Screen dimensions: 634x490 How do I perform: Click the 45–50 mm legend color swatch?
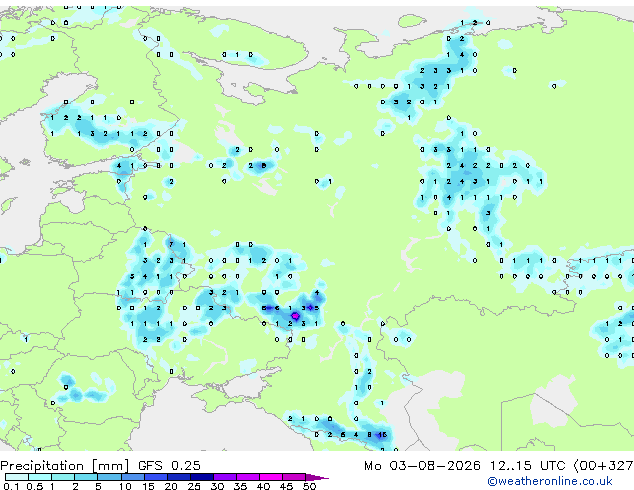pyautogui.click(x=294, y=477)
